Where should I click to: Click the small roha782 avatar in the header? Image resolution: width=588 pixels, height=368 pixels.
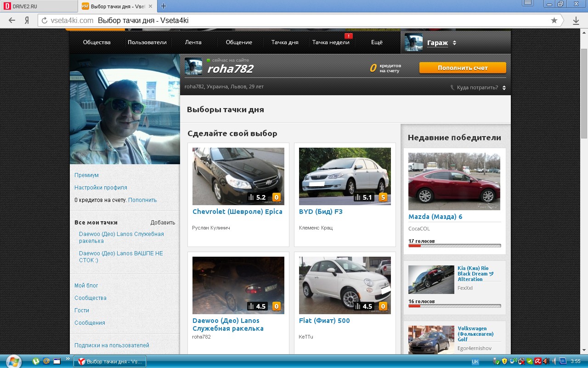pyautogui.click(x=193, y=67)
